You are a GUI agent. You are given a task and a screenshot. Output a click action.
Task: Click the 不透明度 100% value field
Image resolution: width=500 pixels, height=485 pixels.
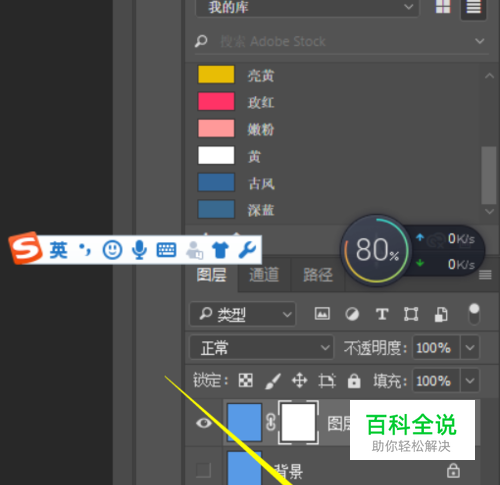(x=436, y=348)
